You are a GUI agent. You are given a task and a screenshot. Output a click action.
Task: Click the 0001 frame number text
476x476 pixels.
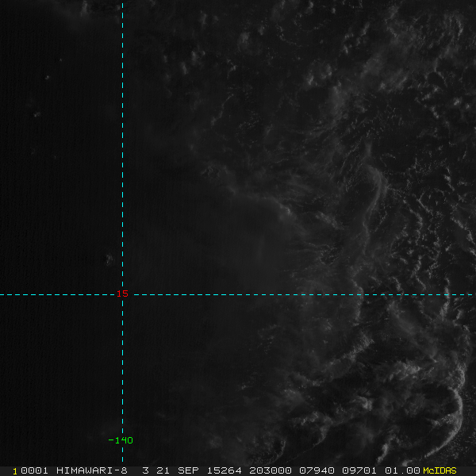[x=34, y=470]
